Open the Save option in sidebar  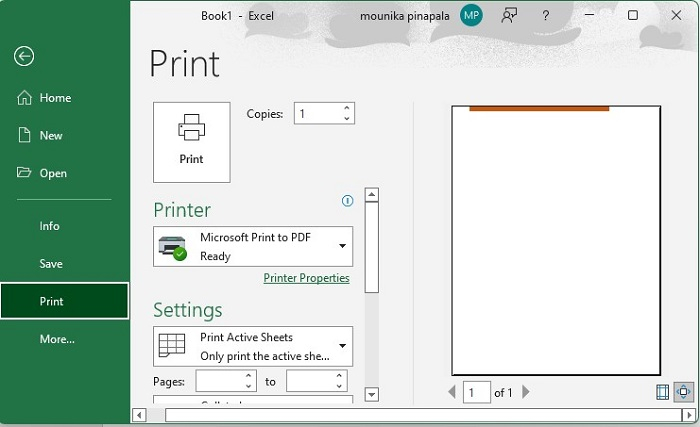51,264
